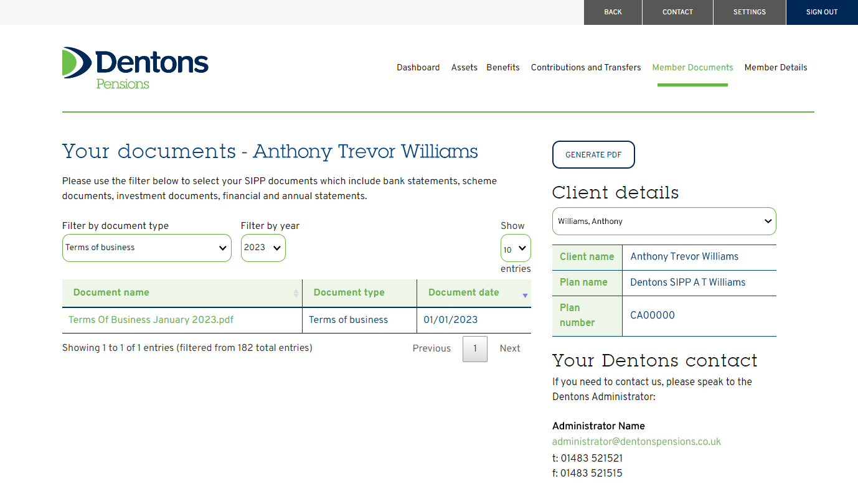Click the 'Administrator Name' text
858x504 pixels.
coord(598,426)
